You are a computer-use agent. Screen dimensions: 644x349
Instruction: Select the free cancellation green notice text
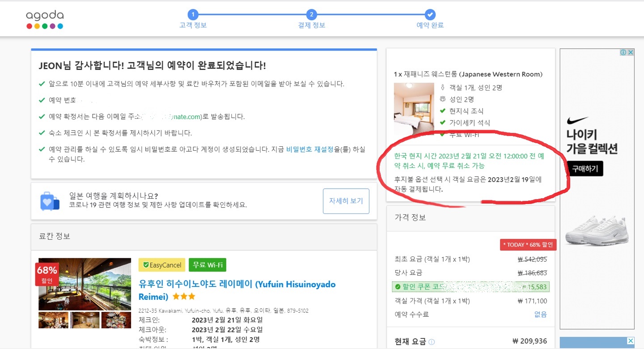(469, 161)
